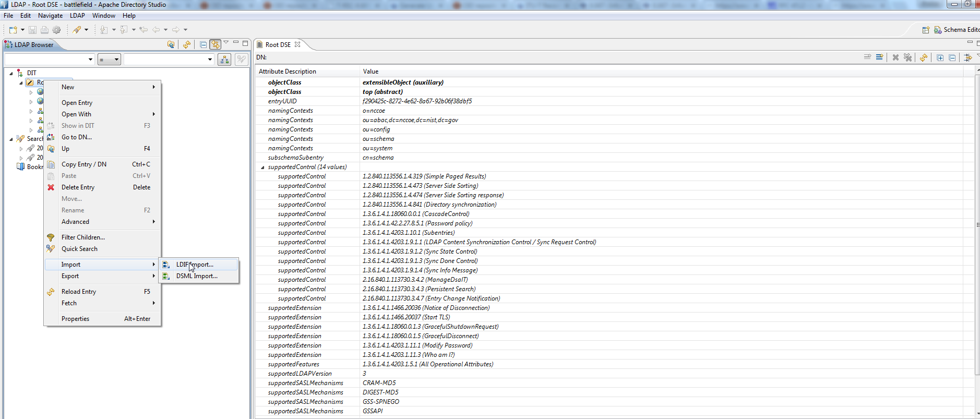Open the operator dropdown showing equals sign
Image resolution: width=980 pixels, height=419 pixels.
(110, 59)
